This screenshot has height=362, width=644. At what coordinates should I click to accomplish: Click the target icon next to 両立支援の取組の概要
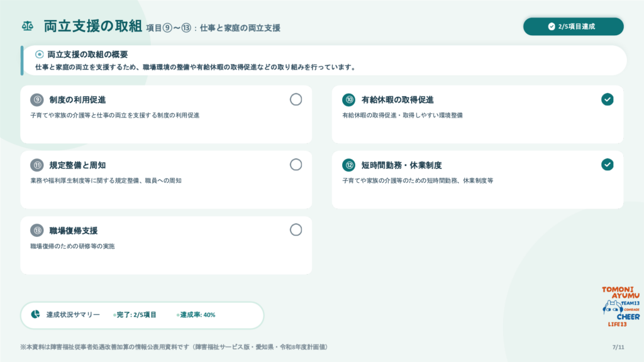[x=40, y=54]
